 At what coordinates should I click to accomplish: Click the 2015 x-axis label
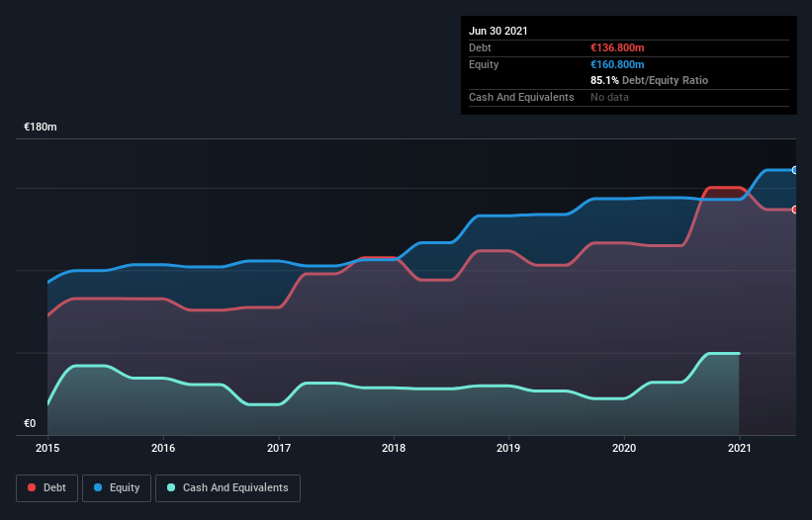pyautogui.click(x=47, y=448)
